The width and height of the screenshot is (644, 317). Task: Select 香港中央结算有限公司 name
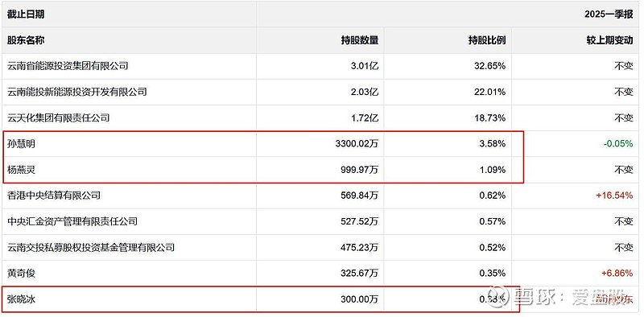tap(54, 196)
